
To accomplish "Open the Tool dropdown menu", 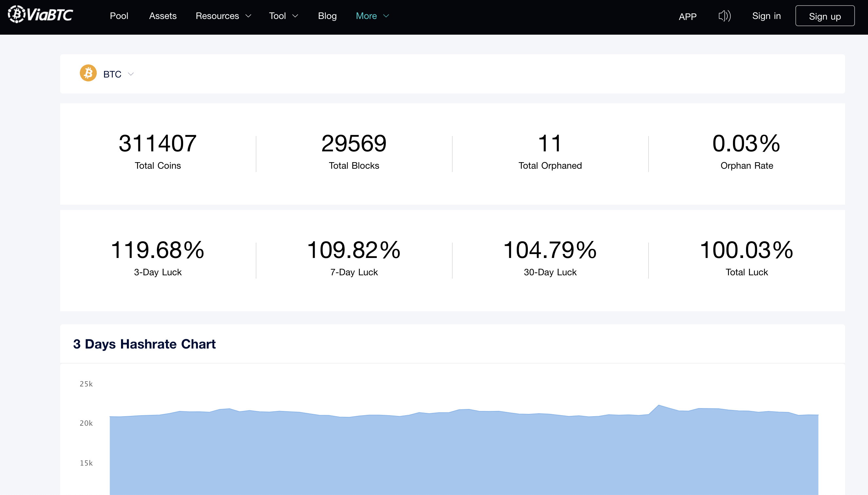I will [284, 16].
